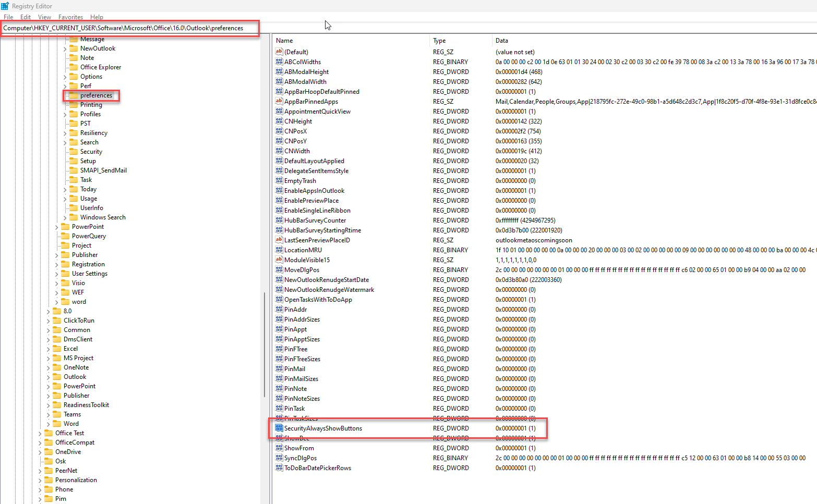Screen dimensions: 817x504
Task: Click the REG_SZ icon beside (Default)
Action: (279, 52)
